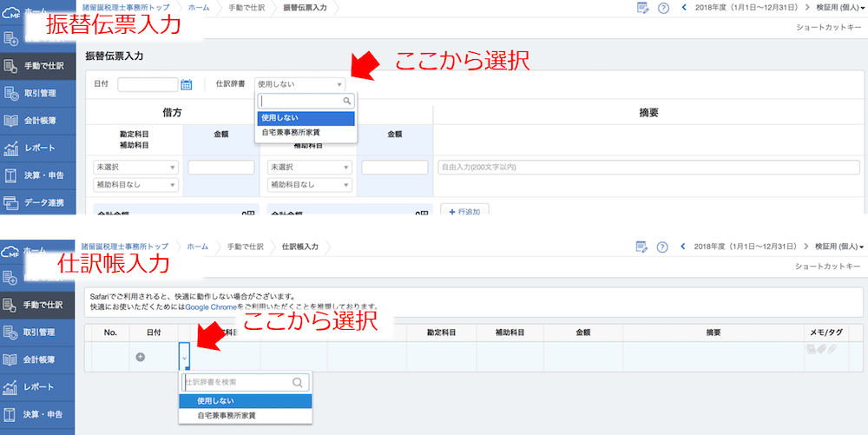The image size is (868, 435).
Task: Choose 使用しない in the 仕訳帳入力 dictionary list
Action: [246, 401]
